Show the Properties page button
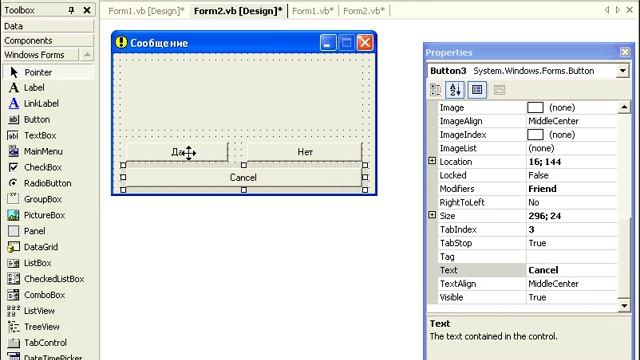This screenshot has width=640, height=360. click(x=477, y=90)
